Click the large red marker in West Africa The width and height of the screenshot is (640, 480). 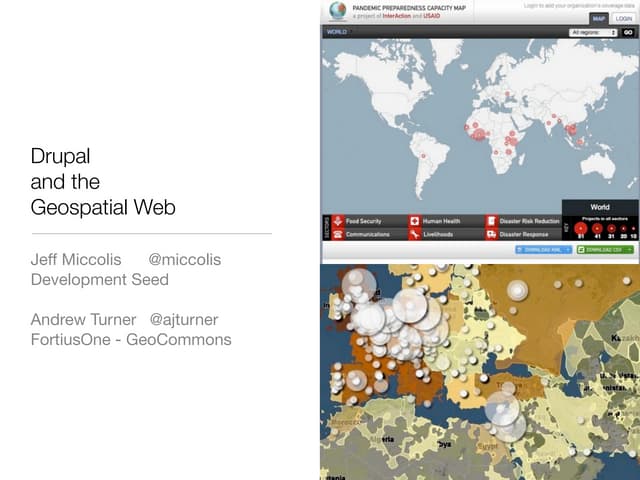tap(478, 135)
